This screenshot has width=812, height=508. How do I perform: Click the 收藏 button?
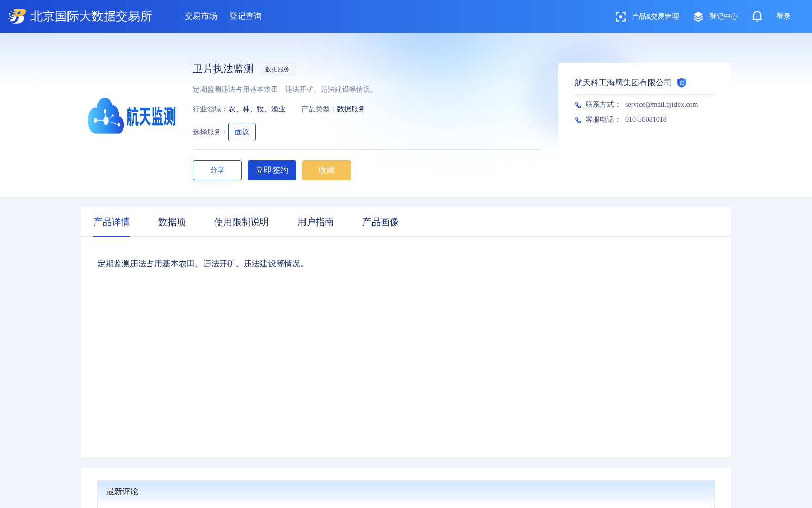point(327,170)
